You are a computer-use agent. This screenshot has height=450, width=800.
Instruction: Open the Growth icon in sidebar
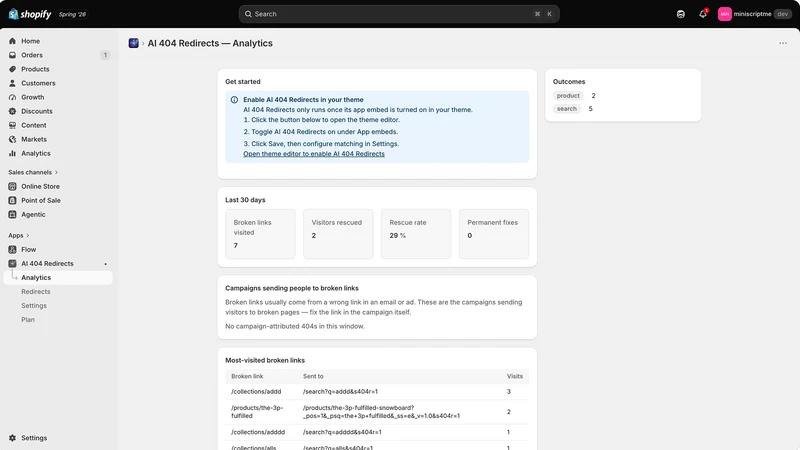click(12, 97)
